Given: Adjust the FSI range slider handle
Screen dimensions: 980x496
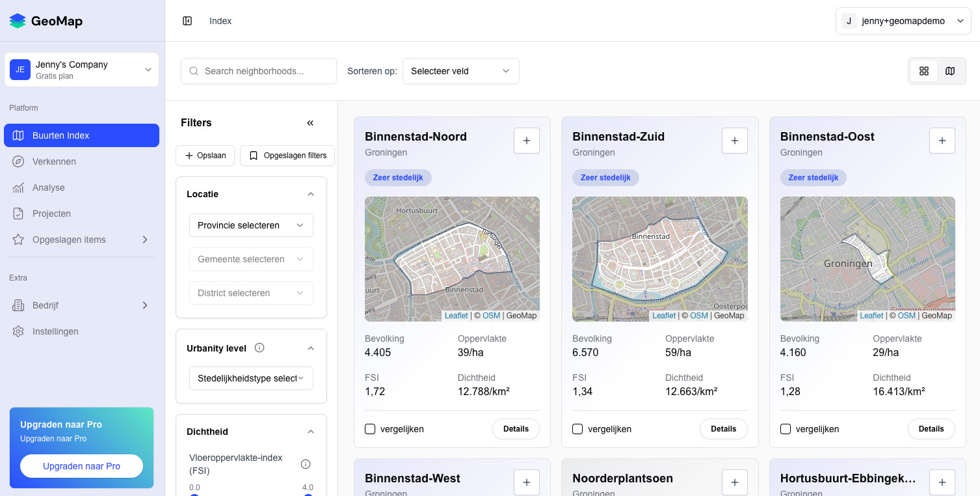Looking at the screenshot, I should click(x=194, y=494).
